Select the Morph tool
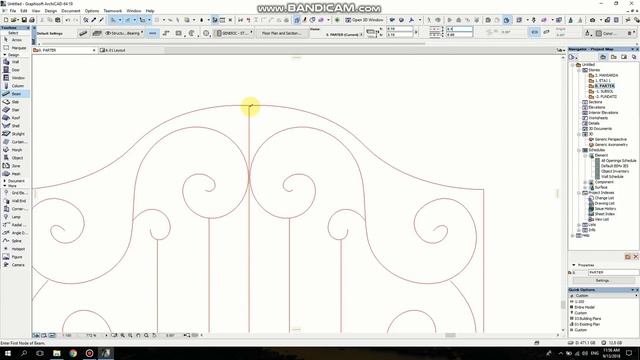The image size is (640, 360). click(x=15, y=150)
